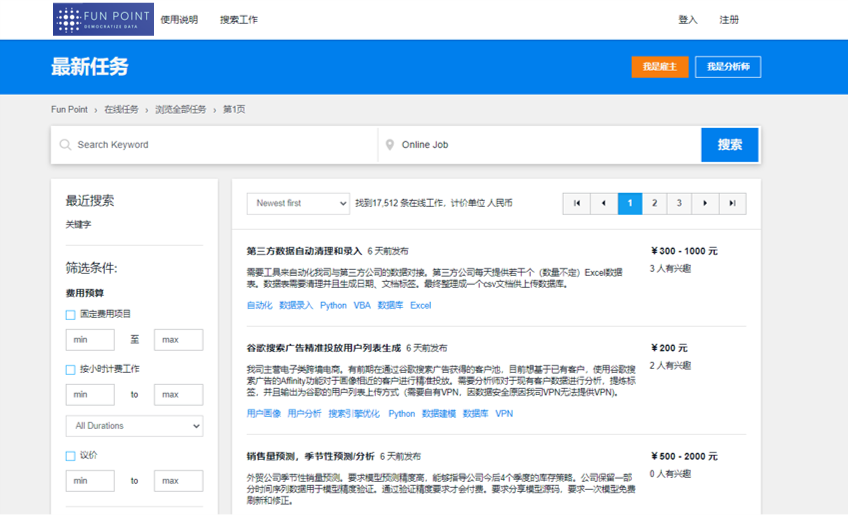Open job 谷歌搜索广告精准投放用户列表生成
The height and width of the screenshot is (515, 848).
324,348
